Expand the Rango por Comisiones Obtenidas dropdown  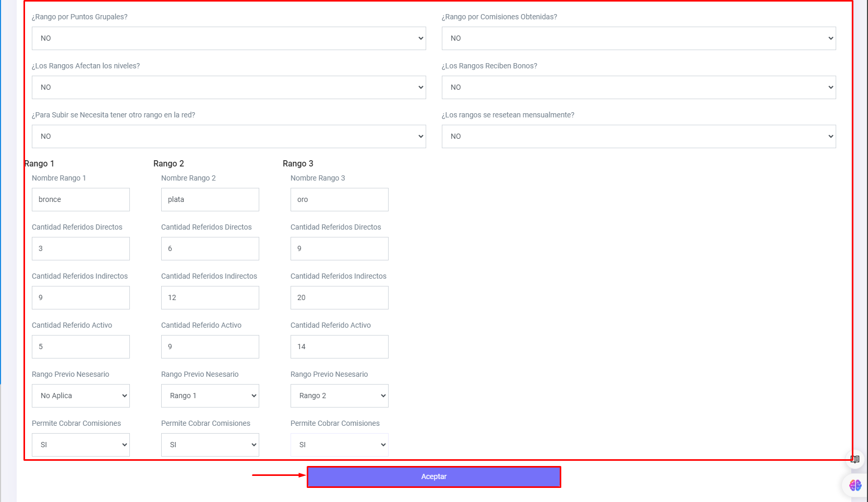[x=638, y=39]
